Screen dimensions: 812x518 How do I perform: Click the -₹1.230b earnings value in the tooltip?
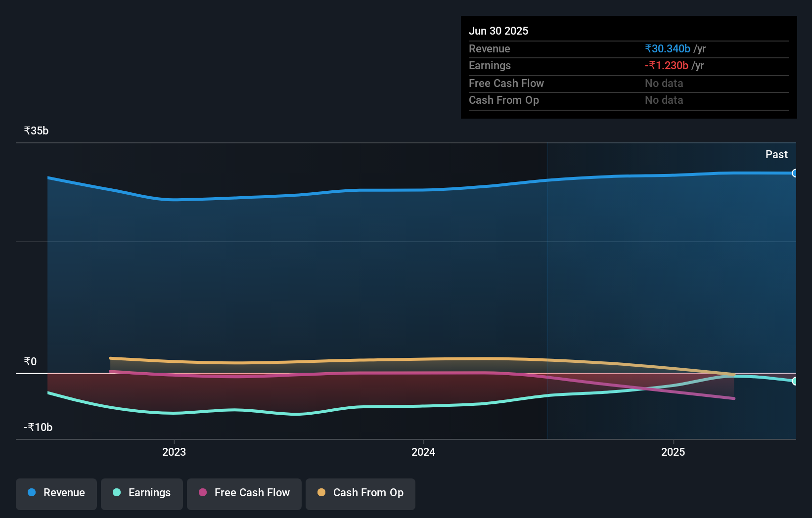(x=667, y=65)
